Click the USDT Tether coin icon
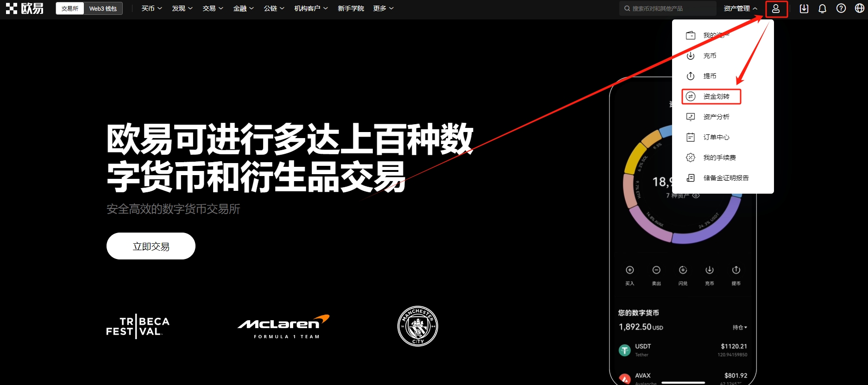This screenshot has width=868, height=385. (625, 350)
